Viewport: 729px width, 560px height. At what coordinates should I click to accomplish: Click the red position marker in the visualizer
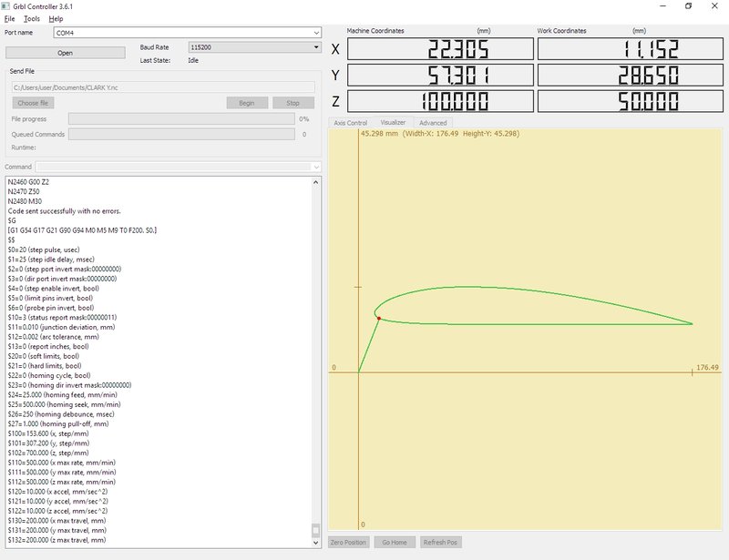pos(379,319)
